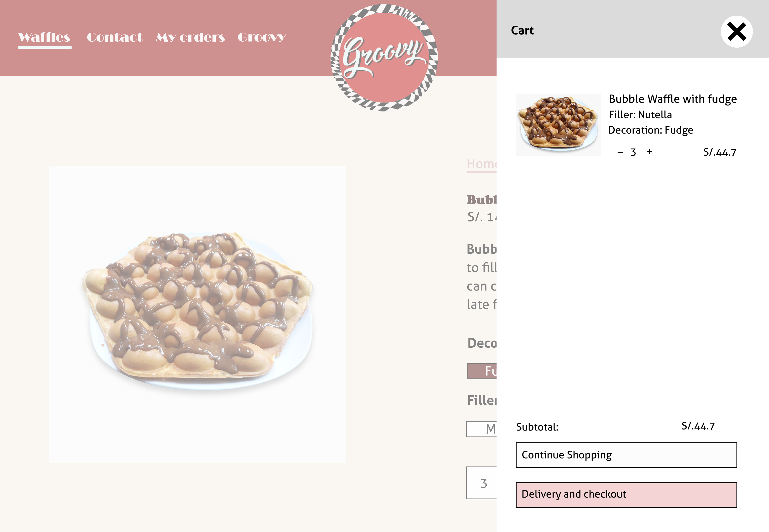This screenshot has width=769, height=532.
Task: Proceed with Delivery and checkout
Action: tap(626, 495)
